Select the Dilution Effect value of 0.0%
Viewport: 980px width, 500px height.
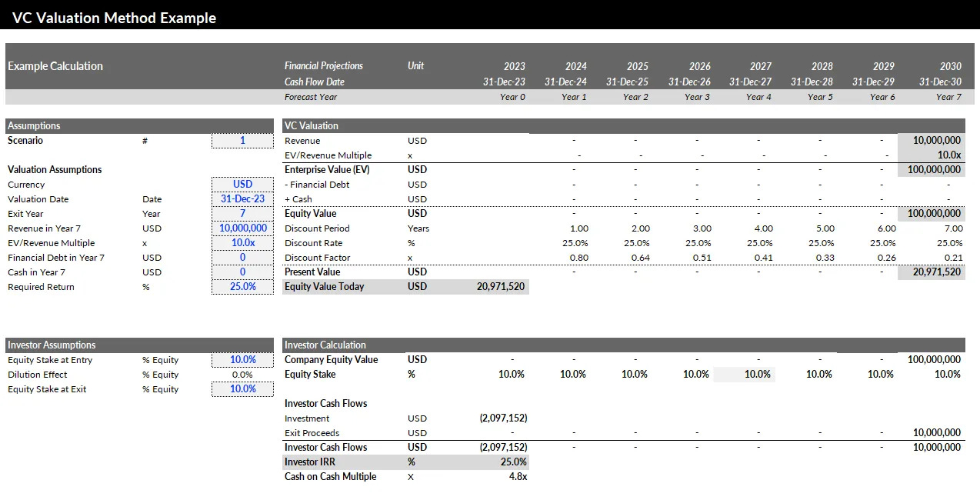click(242, 375)
